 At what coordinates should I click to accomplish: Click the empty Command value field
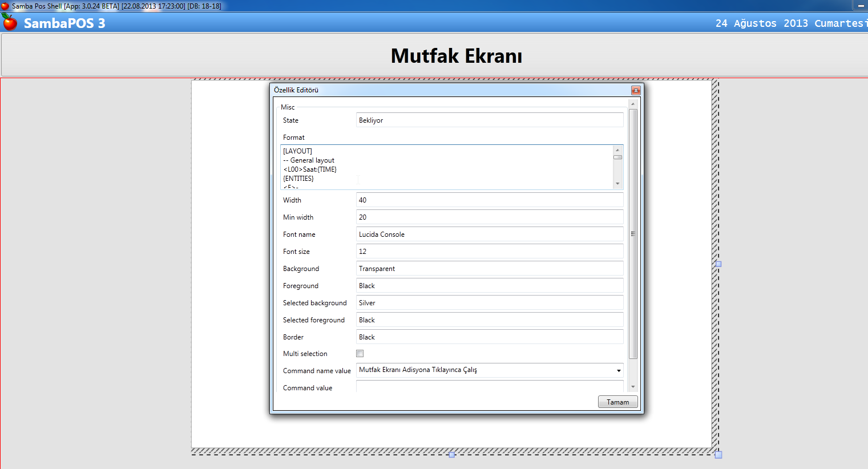point(489,387)
